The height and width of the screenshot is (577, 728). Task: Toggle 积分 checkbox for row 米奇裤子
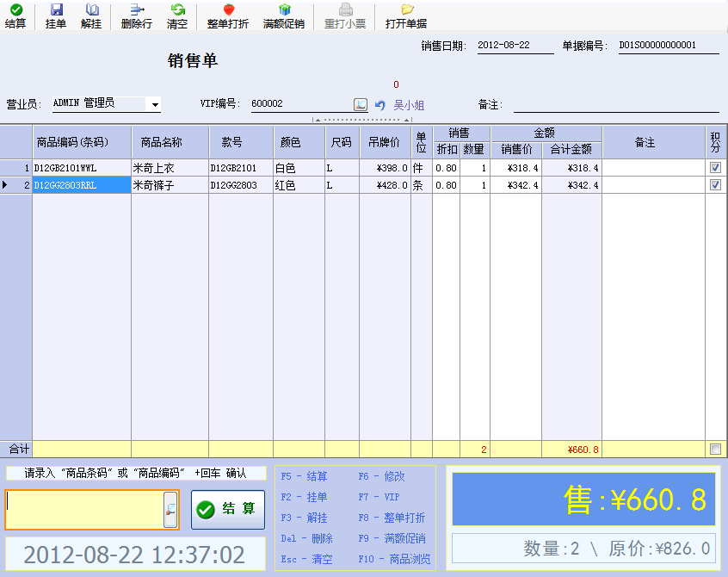(x=715, y=185)
